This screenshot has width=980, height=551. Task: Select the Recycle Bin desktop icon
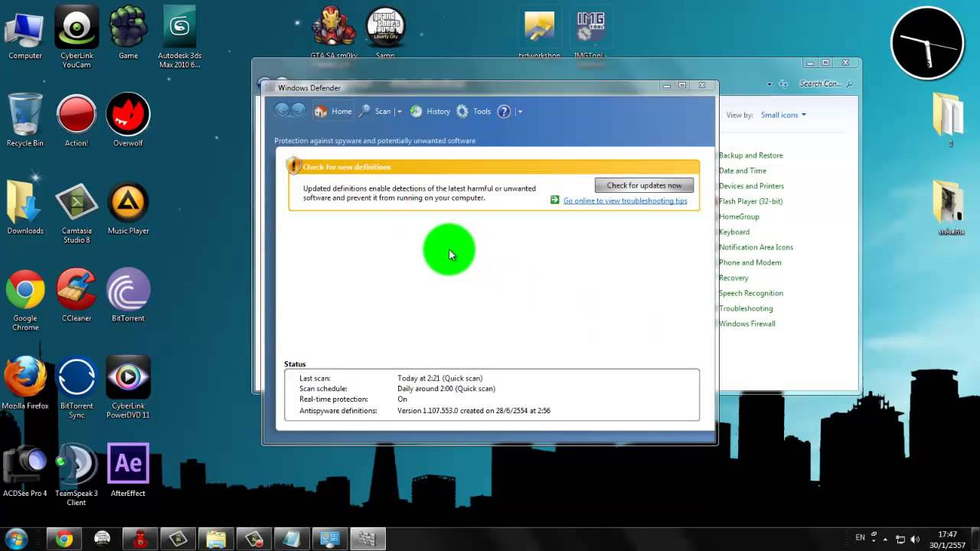pyautogui.click(x=25, y=121)
